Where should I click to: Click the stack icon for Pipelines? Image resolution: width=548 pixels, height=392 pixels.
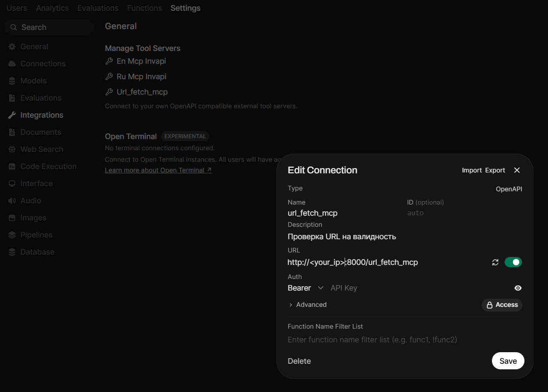[12, 235]
